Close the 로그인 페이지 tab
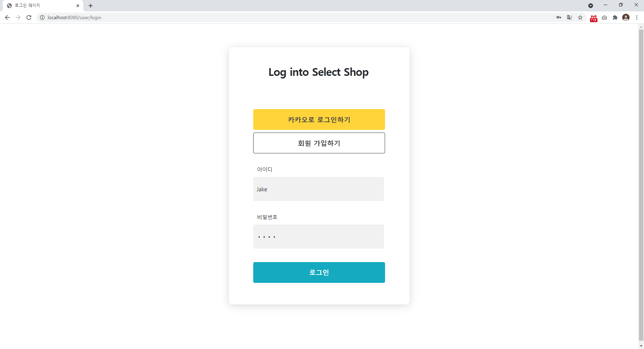This screenshot has width=644, height=349. [78, 6]
